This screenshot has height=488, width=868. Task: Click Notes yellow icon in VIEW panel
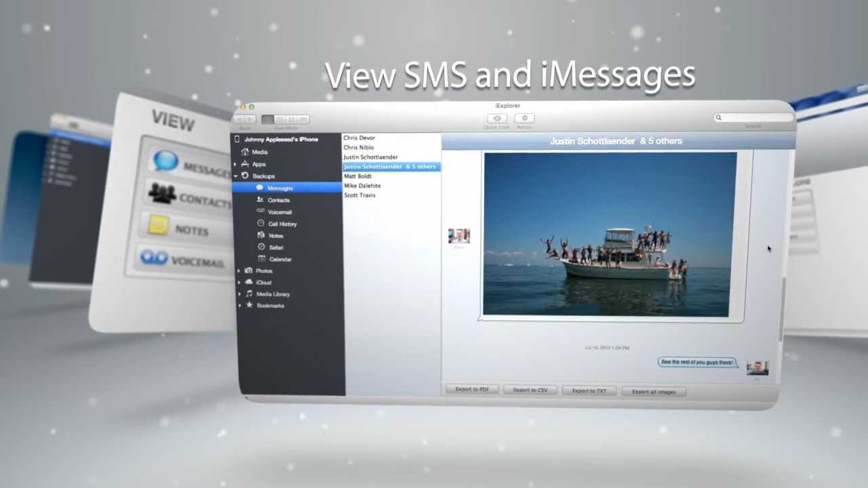(x=159, y=224)
